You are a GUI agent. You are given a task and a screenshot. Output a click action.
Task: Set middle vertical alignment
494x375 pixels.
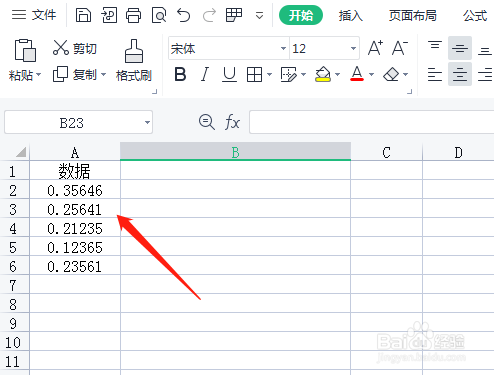click(x=460, y=48)
